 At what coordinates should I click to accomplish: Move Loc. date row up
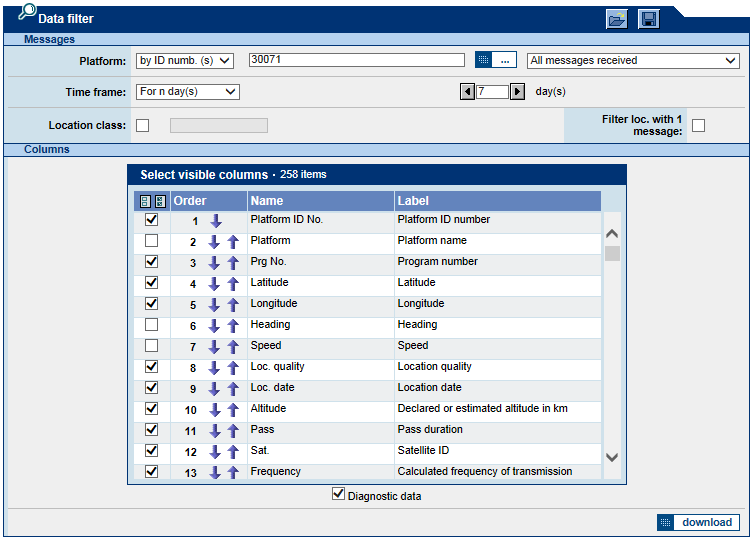click(x=233, y=389)
